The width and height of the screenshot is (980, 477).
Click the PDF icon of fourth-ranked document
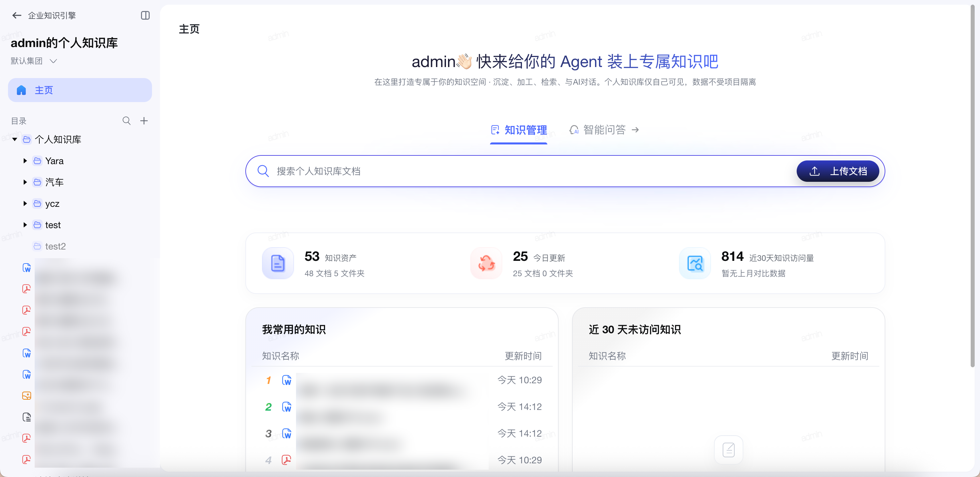(x=286, y=460)
